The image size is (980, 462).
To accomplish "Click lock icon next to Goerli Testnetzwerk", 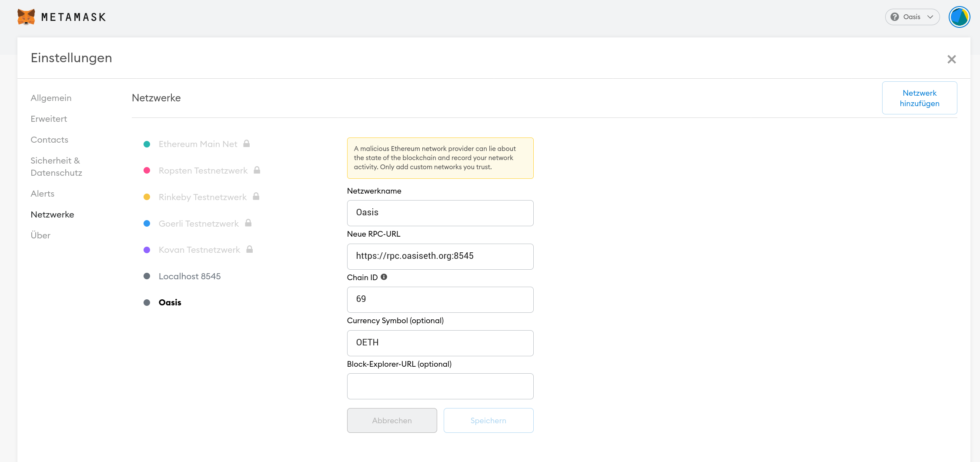I will pos(248,223).
